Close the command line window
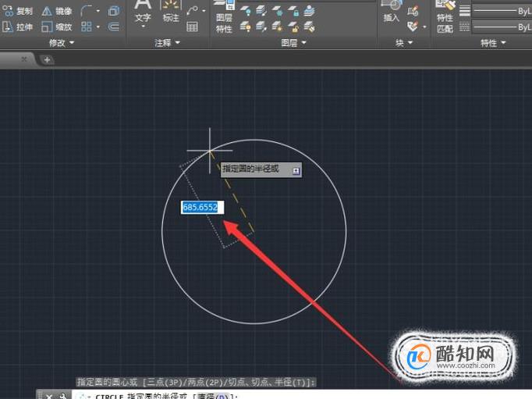The width and height of the screenshot is (532, 399). tap(49, 396)
